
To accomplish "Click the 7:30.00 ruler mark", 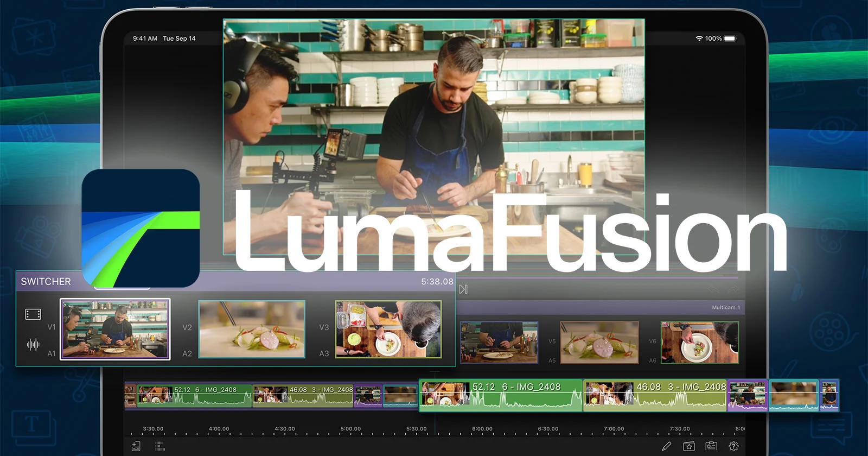I will [680, 429].
